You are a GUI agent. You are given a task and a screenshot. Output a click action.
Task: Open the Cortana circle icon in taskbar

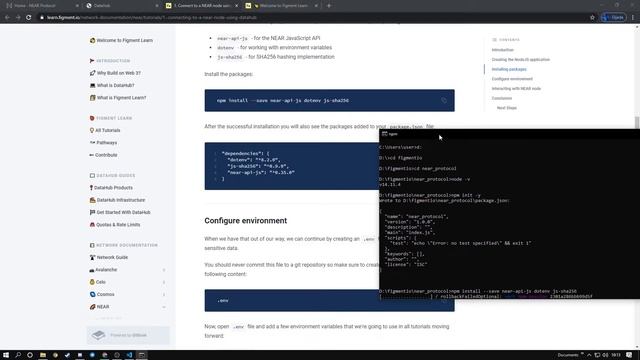[30, 355]
